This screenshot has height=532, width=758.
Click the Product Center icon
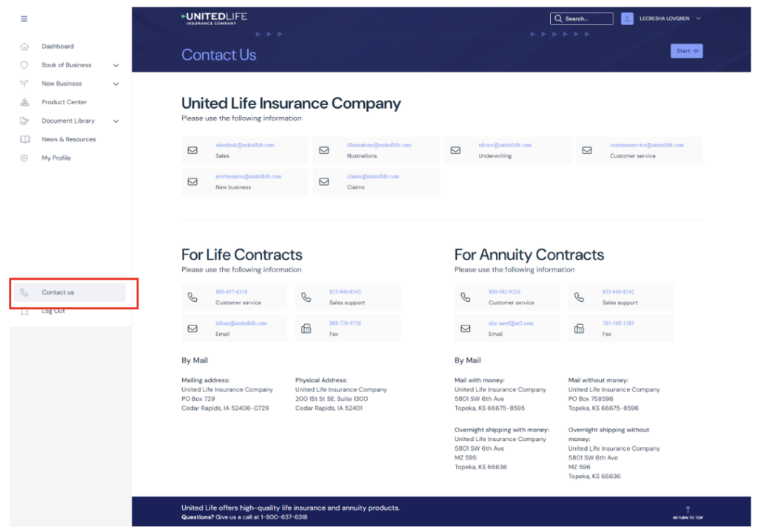tap(24, 102)
